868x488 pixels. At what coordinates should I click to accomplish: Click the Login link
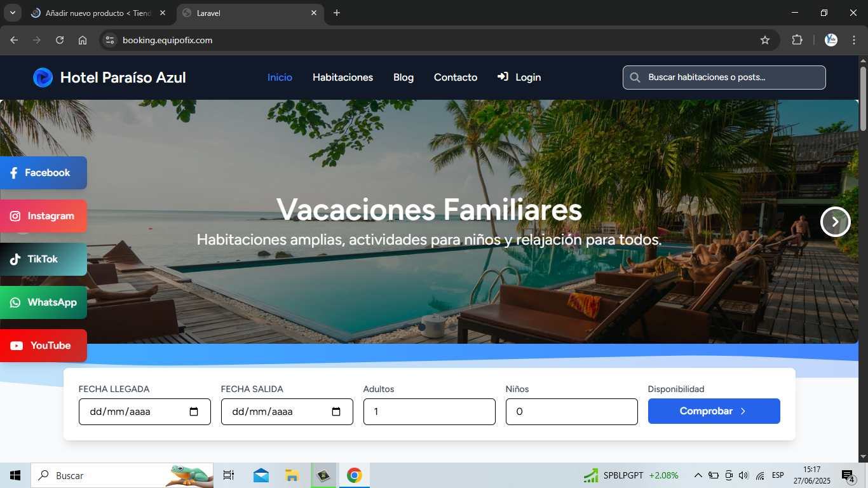pyautogui.click(x=519, y=78)
